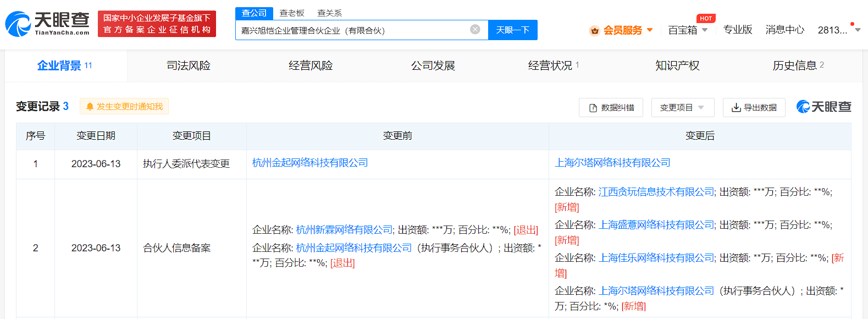Click the 序号 column header
This screenshot has width=868, height=319.
coord(36,136)
